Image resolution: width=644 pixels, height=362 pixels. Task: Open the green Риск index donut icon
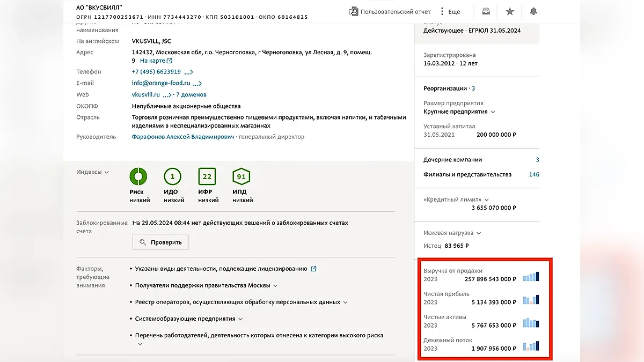(138, 176)
